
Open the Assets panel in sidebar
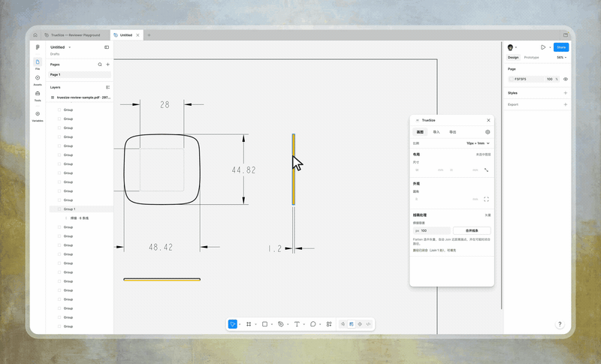(x=38, y=80)
